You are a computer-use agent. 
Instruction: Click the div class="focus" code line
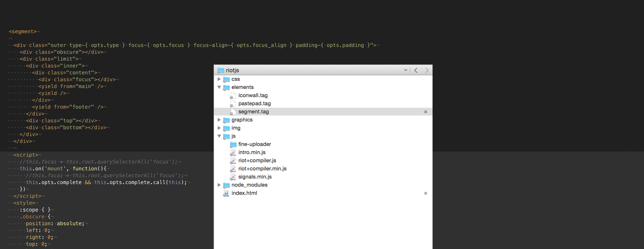coord(77,79)
